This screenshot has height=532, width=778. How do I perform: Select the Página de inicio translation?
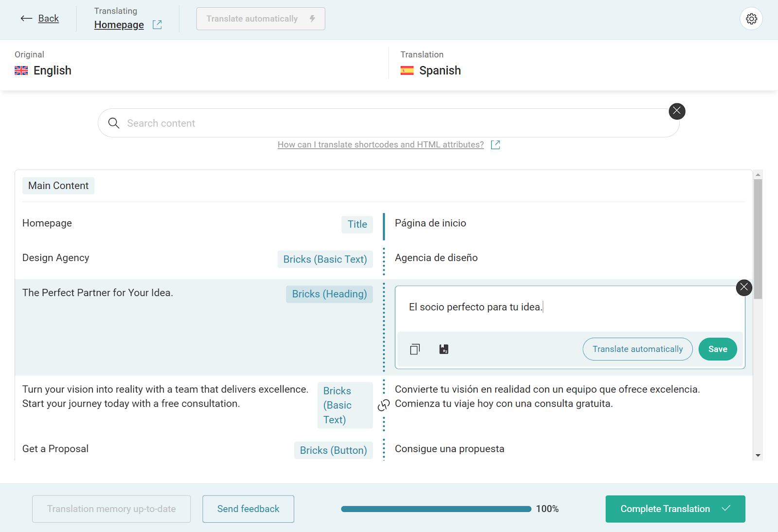[430, 223]
